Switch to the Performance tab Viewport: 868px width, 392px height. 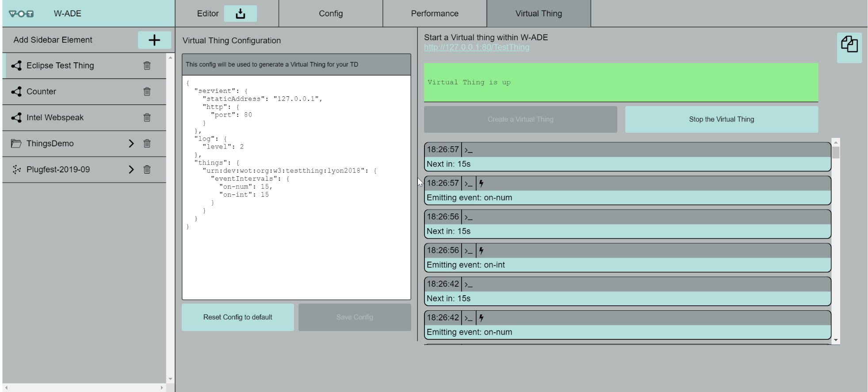tap(435, 14)
